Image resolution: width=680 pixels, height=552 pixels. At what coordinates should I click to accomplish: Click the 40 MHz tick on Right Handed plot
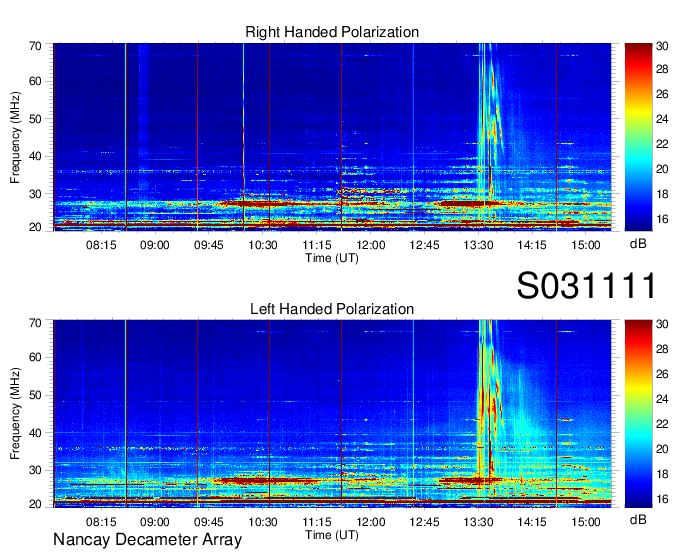point(35,156)
